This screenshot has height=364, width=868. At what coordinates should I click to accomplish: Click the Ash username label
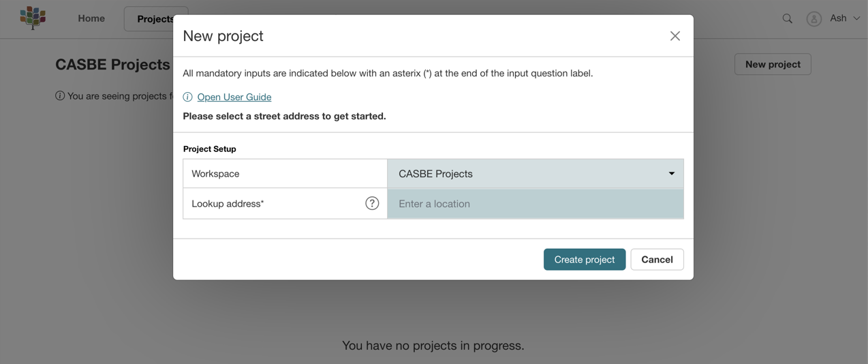coord(838,18)
